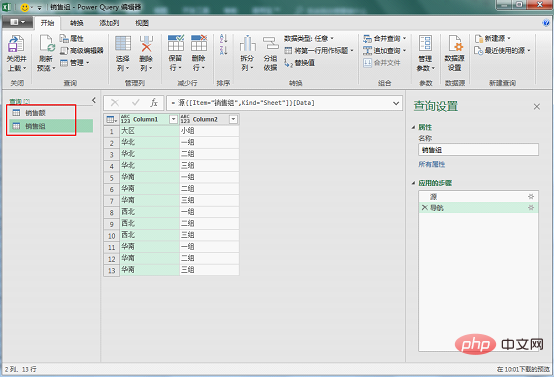Collapse the Queries pane with the chevron
Viewport: 554px width, 377px height.
click(94, 100)
